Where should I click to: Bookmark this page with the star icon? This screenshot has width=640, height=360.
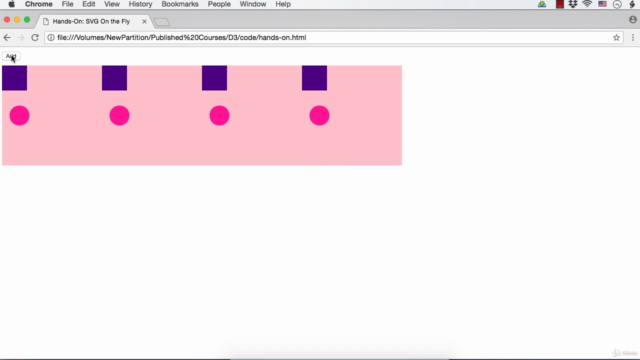point(616,38)
